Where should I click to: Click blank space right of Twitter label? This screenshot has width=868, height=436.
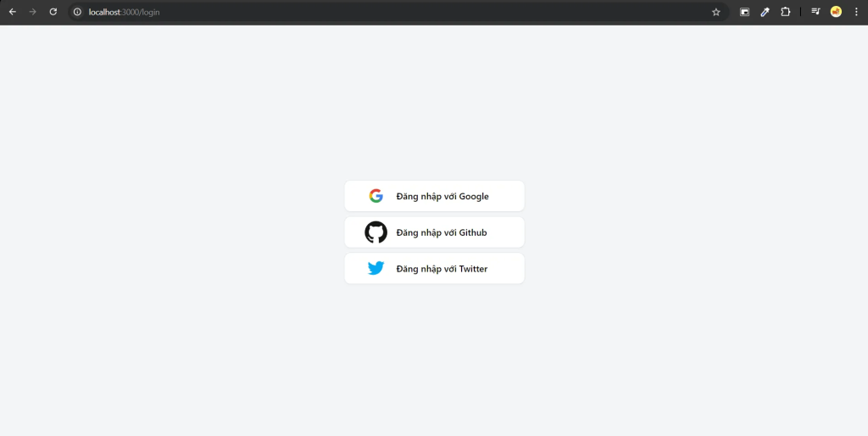click(x=506, y=269)
